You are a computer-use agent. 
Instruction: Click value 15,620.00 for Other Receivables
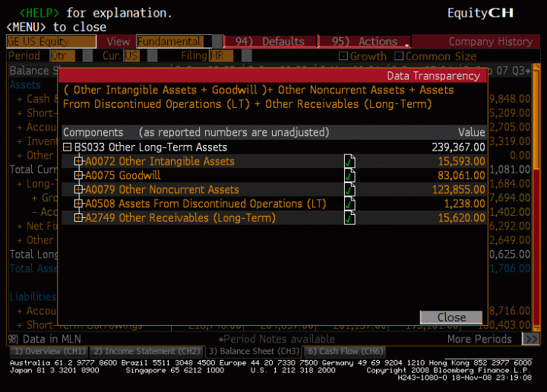tap(461, 217)
